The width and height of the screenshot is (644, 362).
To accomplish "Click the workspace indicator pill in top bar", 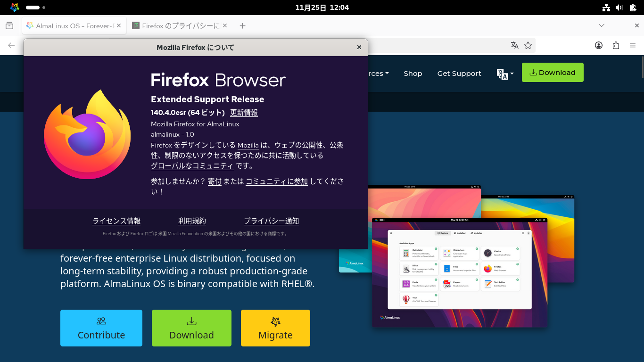I will 33,8.
